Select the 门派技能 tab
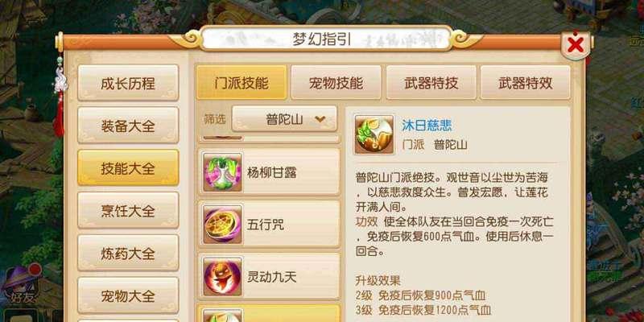This screenshot has width=644, height=322. pos(242,83)
